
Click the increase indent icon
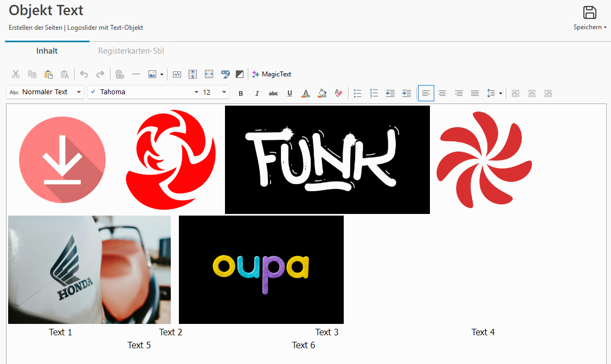coord(406,93)
